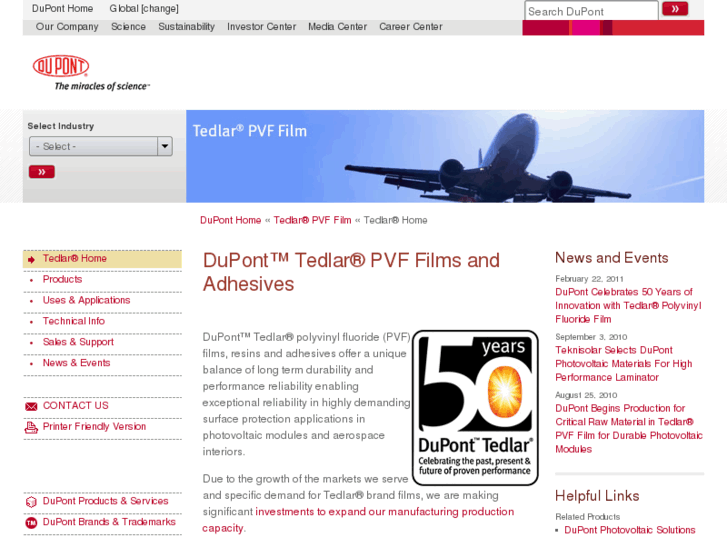Open DuPont Home in the top bar
This screenshot has height=545, width=727.
coord(62,8)
